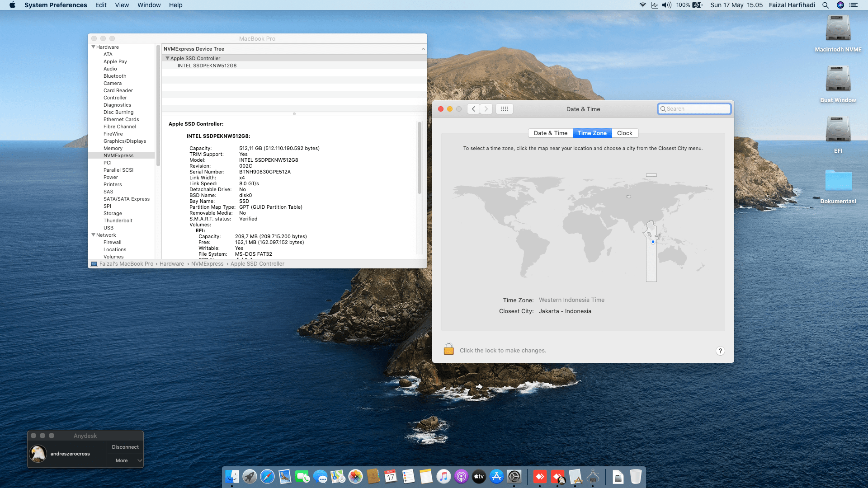Switch to the Clock tab
Viewport: 868px width, 488px height.
(x=625, y=133)
